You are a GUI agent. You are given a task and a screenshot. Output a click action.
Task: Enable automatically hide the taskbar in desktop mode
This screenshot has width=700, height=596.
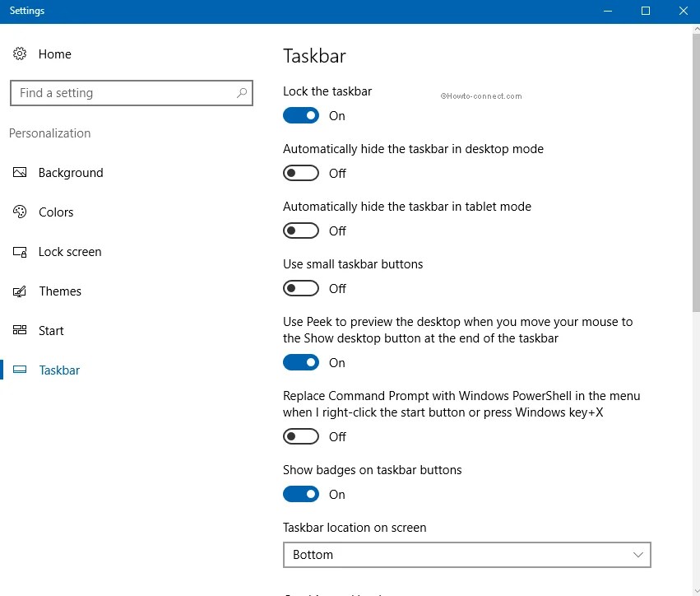pyautogui.click(x=300, y=173)
